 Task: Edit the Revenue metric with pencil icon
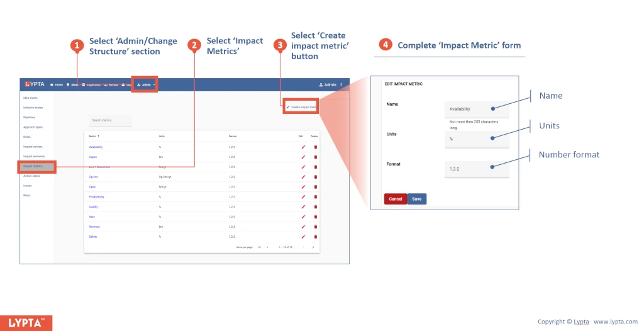304,227
